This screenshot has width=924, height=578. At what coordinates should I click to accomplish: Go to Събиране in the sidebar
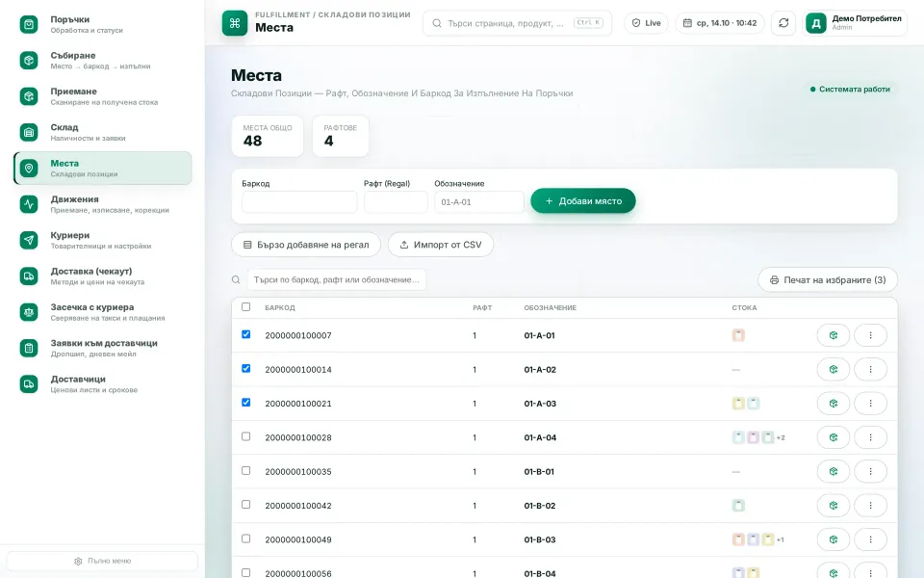[x=103, y=60]
